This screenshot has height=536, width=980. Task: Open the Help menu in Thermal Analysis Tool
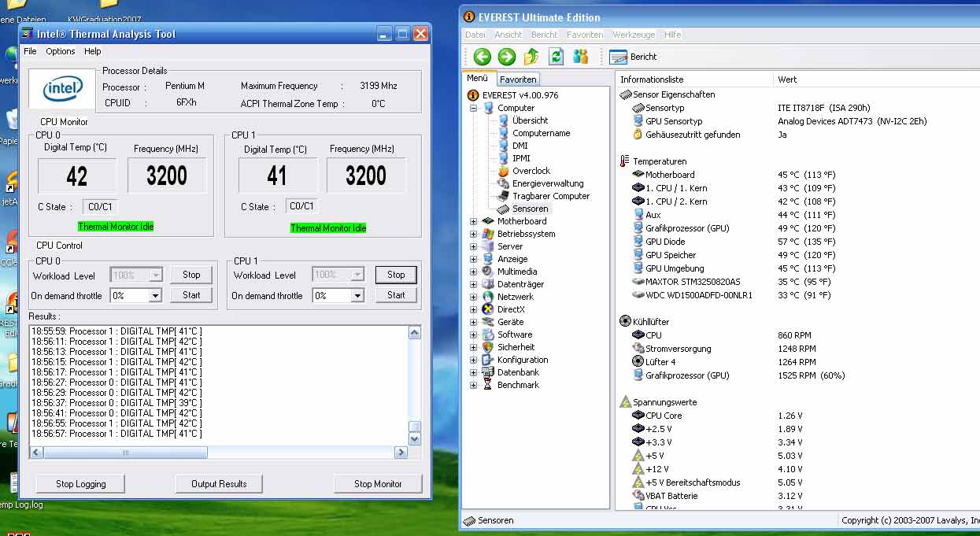[93, 51]
